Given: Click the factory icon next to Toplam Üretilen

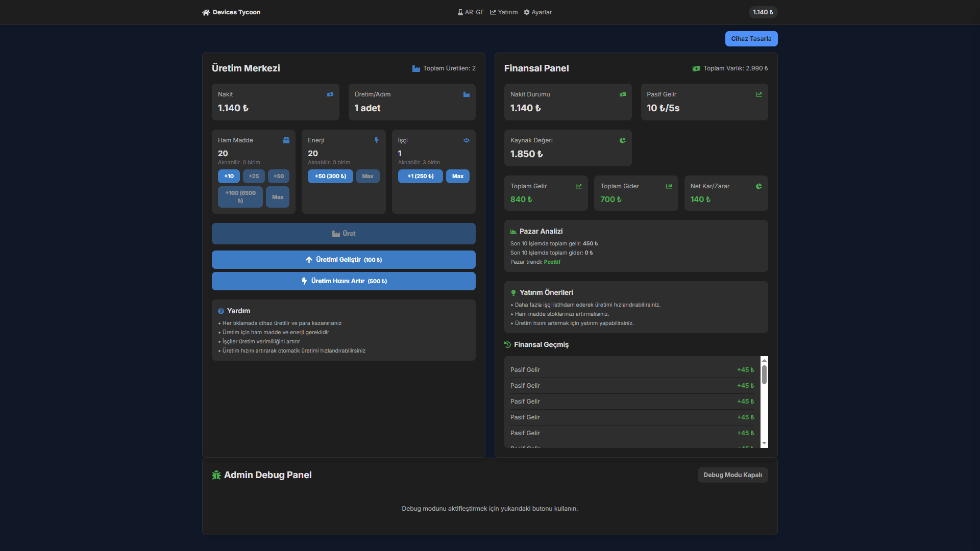Looking at the screenshot, I should [x=416, y=68].
